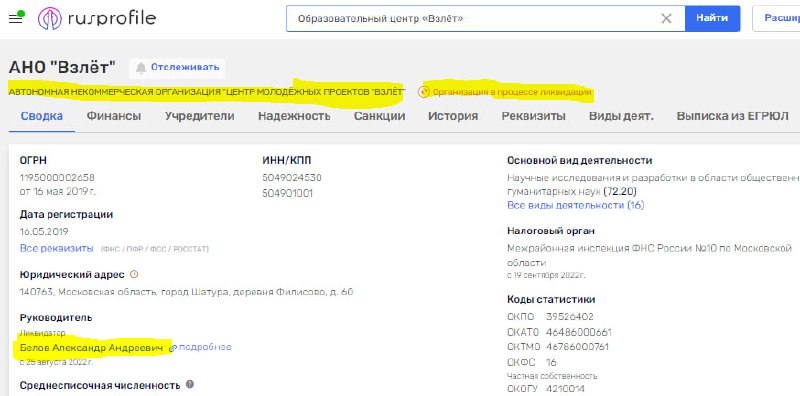Switch to the Финансы tab

tap(114, 116)
